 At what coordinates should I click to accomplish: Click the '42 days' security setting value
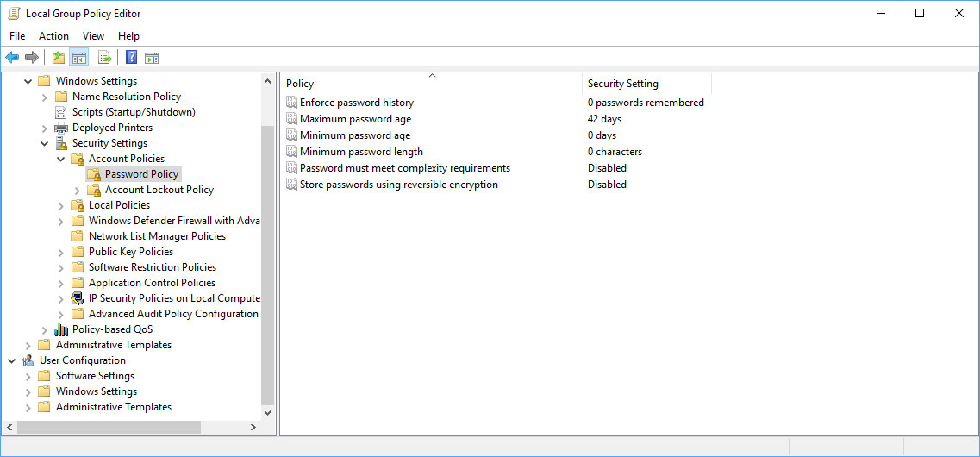point(604,118)
